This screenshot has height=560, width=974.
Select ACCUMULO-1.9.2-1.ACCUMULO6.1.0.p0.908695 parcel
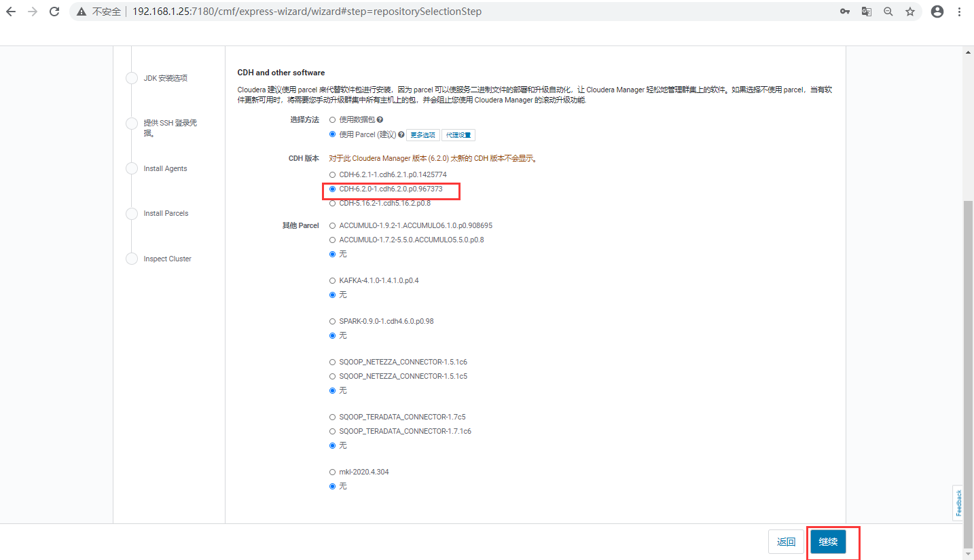(332, 225)
